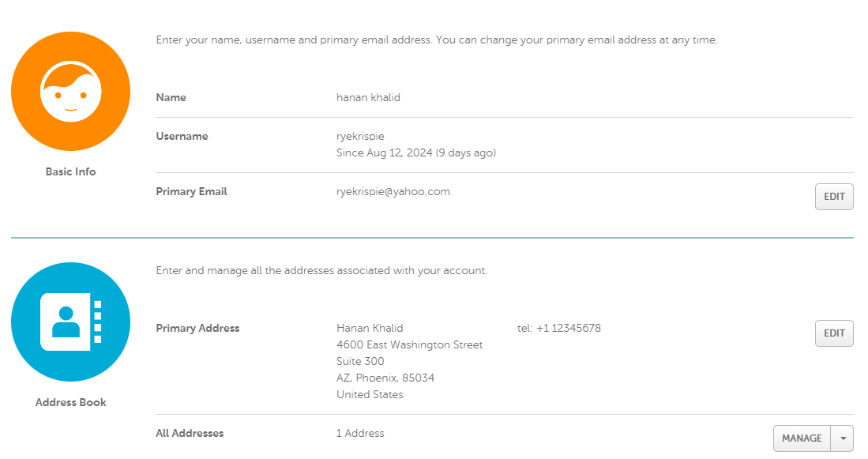Click the 1 Address count text
This screenshot has width=868, height=459.
tap(360, 433)
